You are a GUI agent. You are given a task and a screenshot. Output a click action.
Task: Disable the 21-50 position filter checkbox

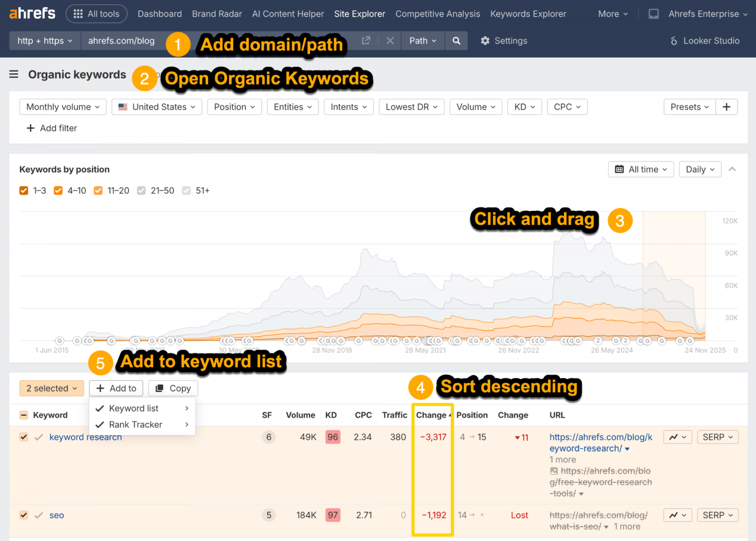click(141, 190)
